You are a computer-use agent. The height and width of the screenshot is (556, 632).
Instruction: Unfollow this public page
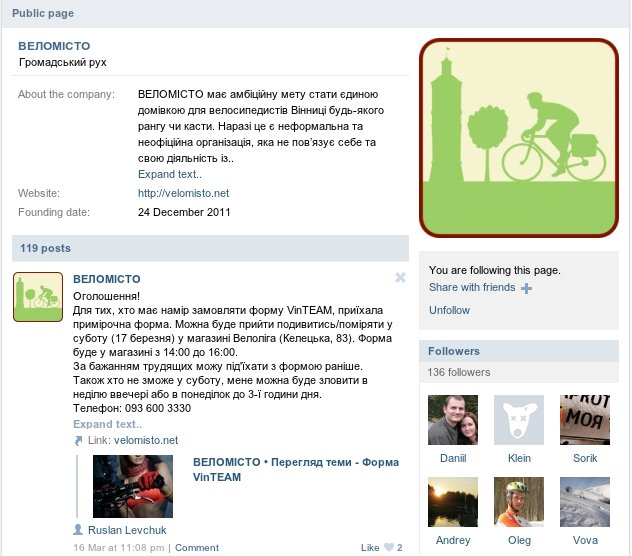coord(449,310)
